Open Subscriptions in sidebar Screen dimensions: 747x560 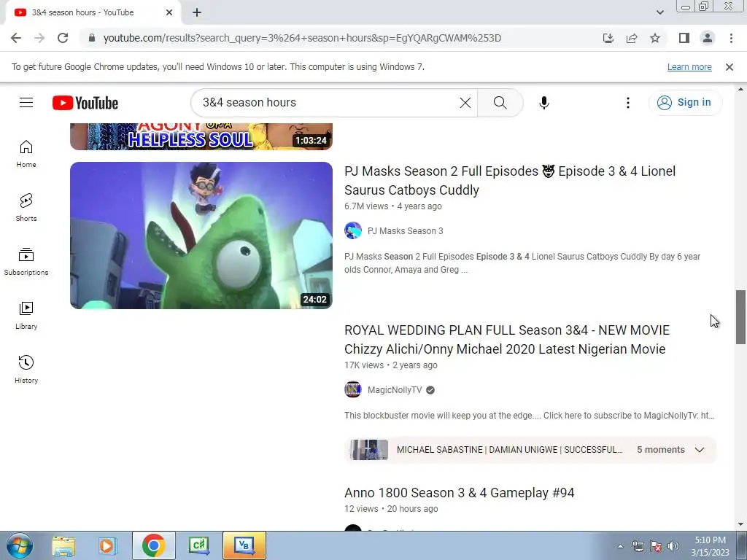pyautogui.click(x=26, y=262)
